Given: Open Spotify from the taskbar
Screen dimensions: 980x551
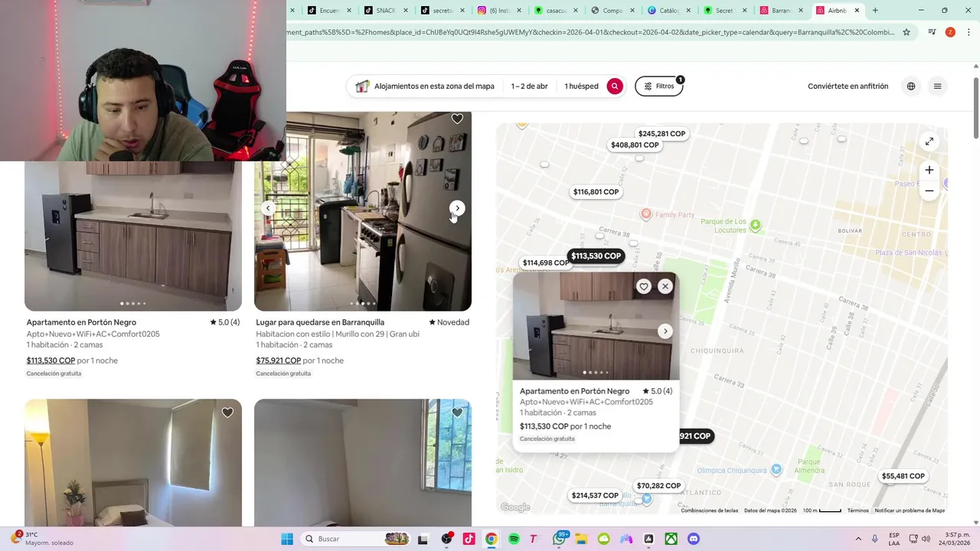Looking at the screenshot, I should pyautogui.click(x=514, y=539).
